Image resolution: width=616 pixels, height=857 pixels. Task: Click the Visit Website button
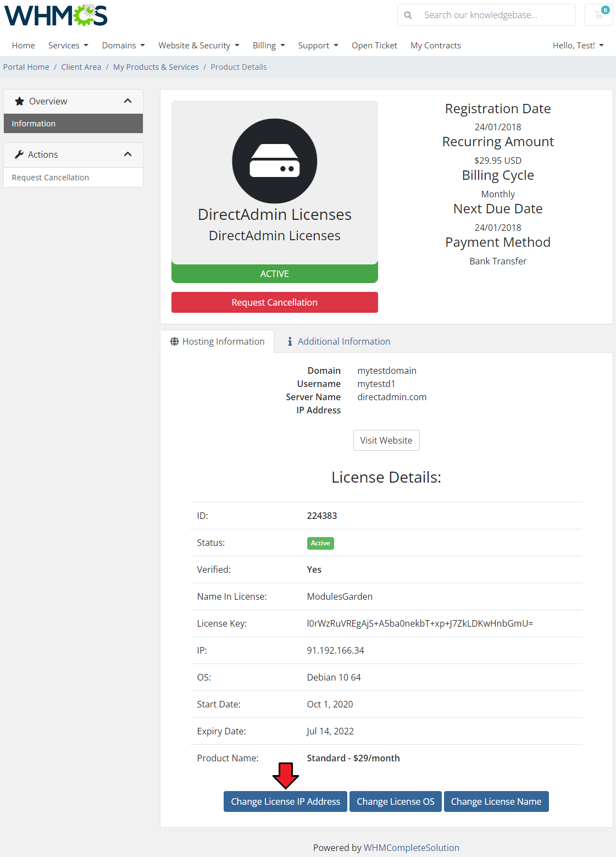point(386,440)
